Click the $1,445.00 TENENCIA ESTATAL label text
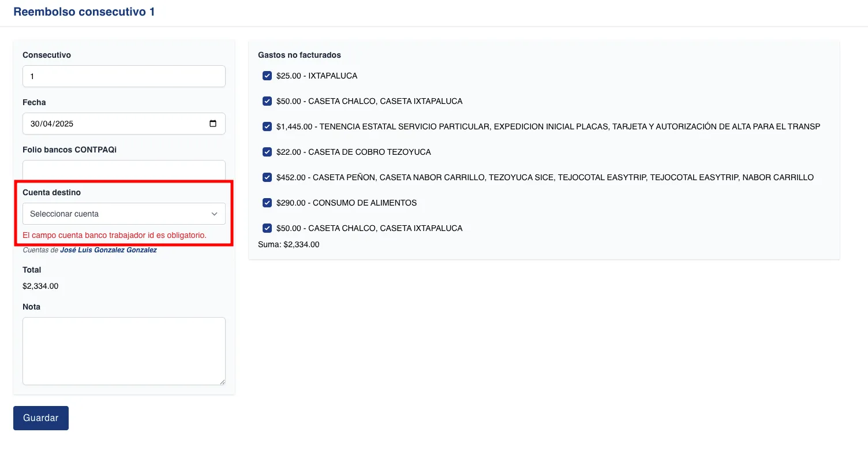Viewport: 868px width, 473px height. (548, 126)
